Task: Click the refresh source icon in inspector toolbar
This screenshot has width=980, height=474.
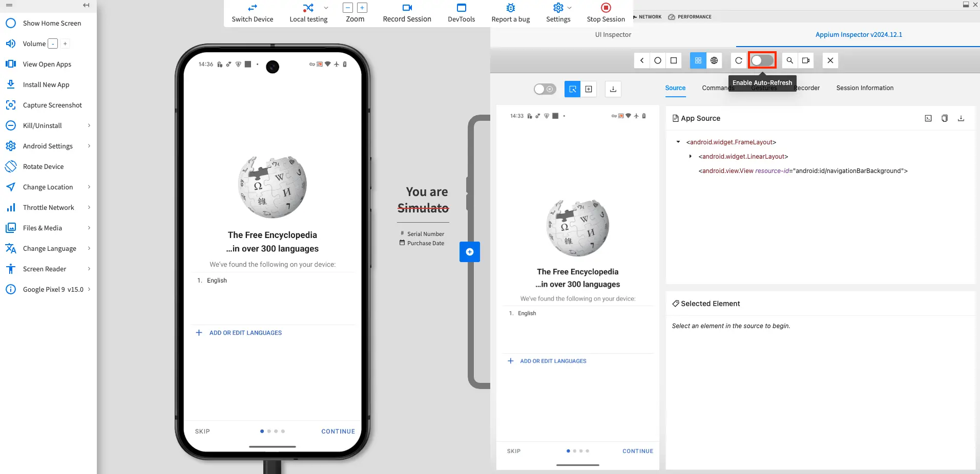Action: tap(738, 60)
